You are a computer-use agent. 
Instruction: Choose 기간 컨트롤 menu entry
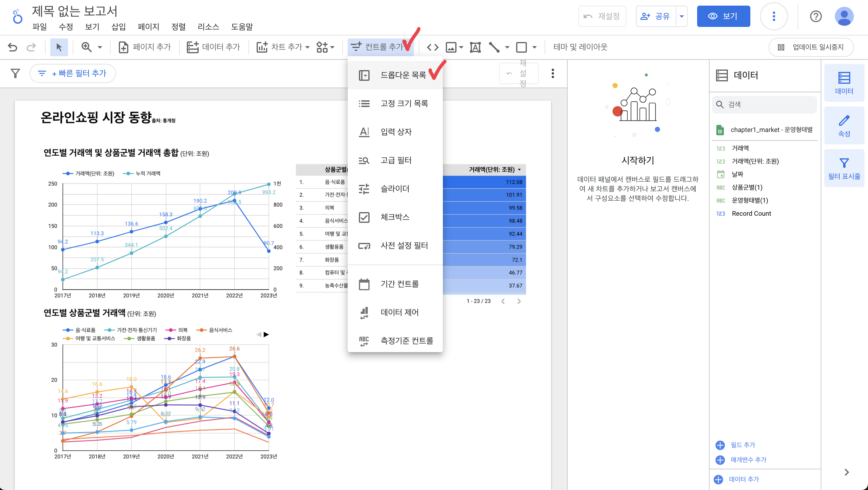pos(399,284)
